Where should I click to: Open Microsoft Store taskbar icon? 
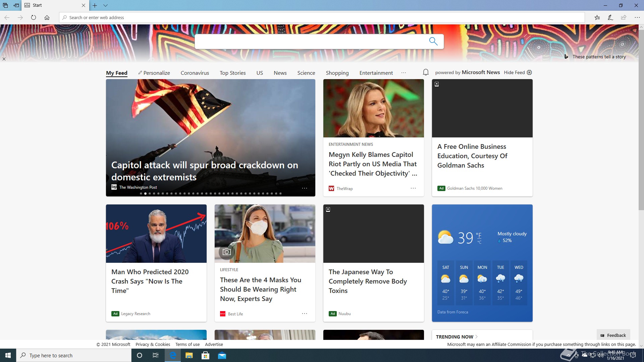click(x=205, y=355)
